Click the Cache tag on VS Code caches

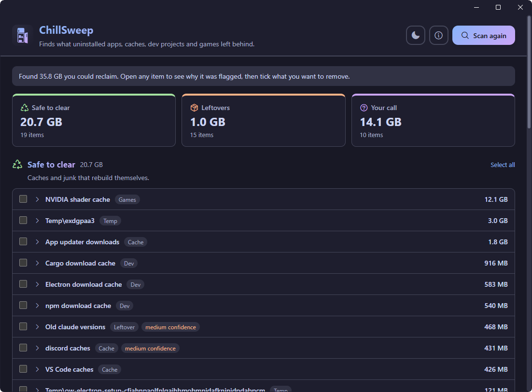[110, 370]
